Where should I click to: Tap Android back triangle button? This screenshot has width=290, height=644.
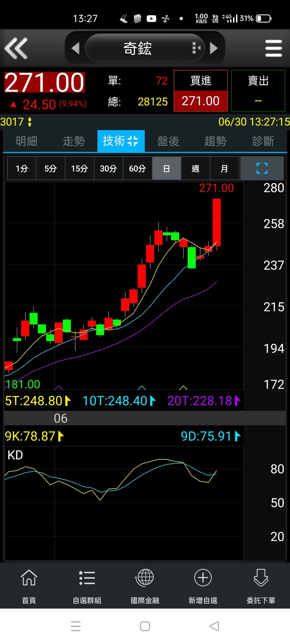(x=214, y=626)
